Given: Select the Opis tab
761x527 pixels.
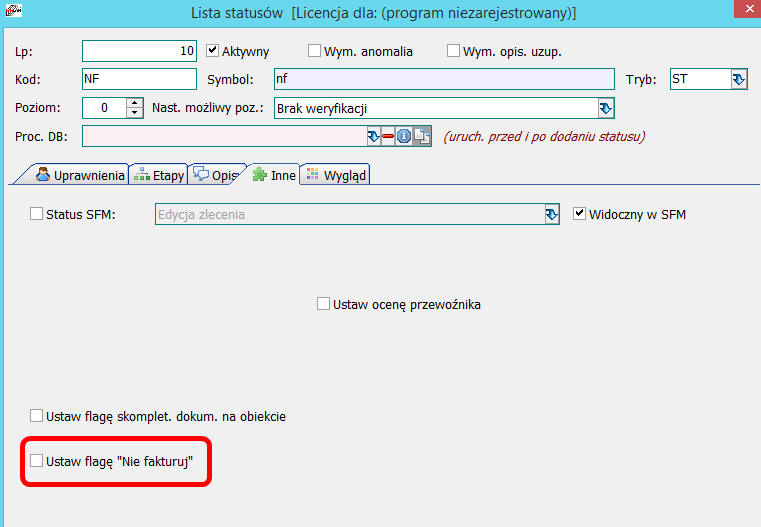Looking at the screenshot, I should (216, 175).
